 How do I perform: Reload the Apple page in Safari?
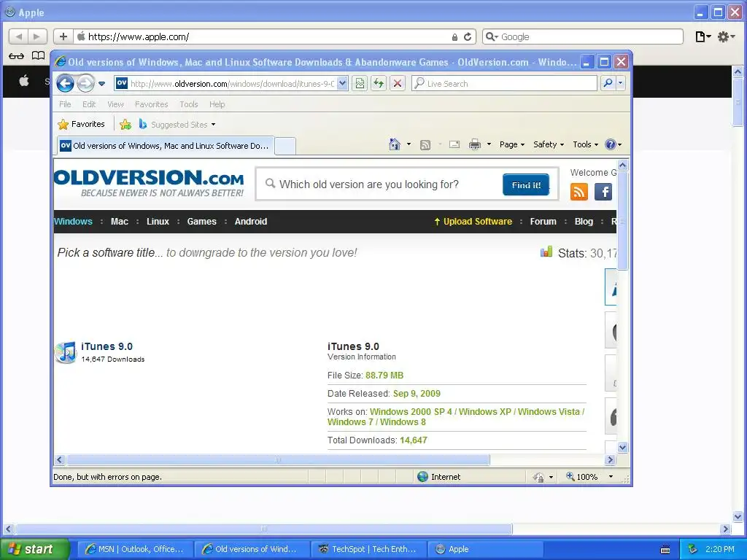coord(468,36)
